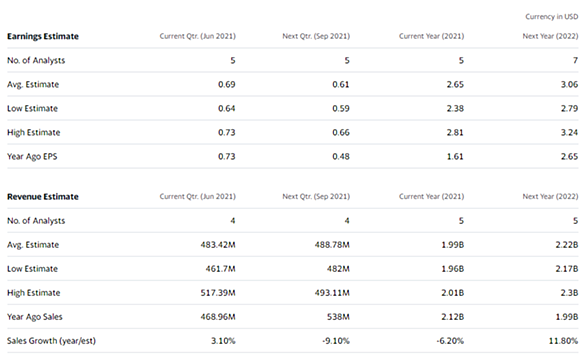Click the Currency in USD label
The height and width of the screenshot is (363, 586).
tap(552, 16)
